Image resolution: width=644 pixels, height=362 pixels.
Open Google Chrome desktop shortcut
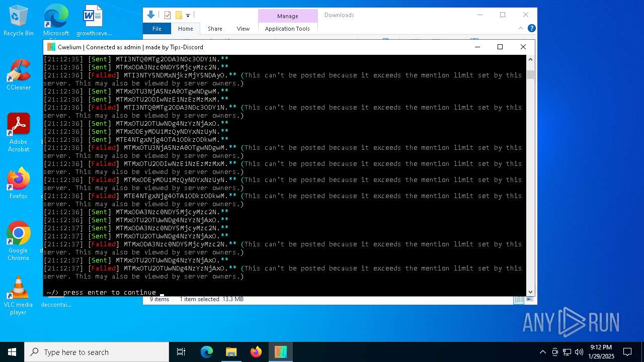coord(19,241)
